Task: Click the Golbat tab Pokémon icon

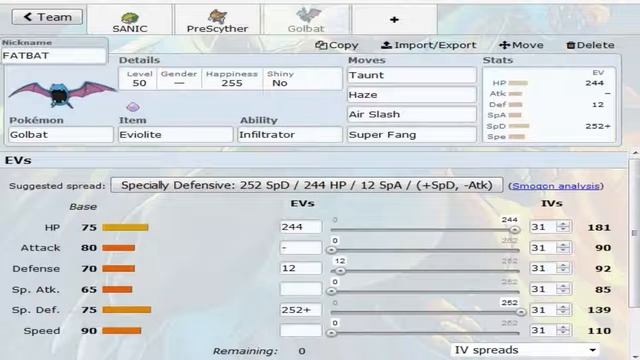Action: [308, 16]
